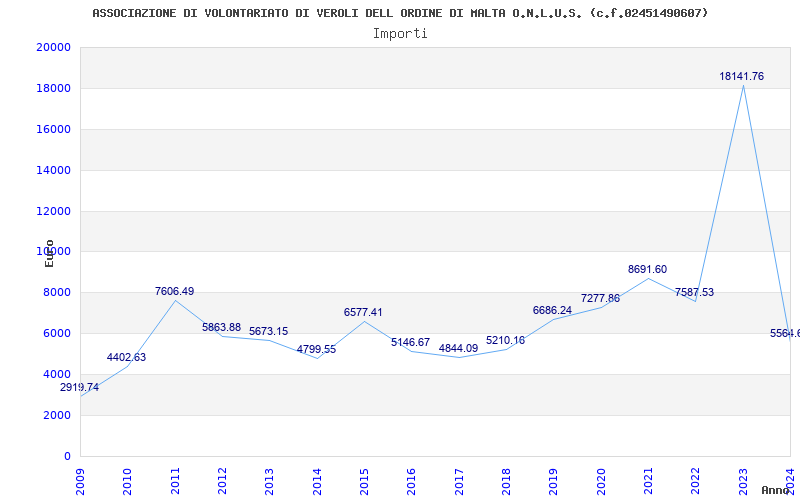Click the x-axis year 2017

(459, 481)
